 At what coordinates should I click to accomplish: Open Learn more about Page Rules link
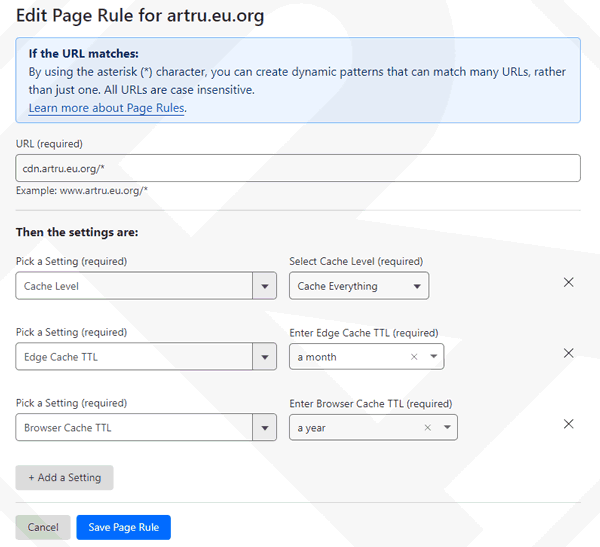point(106,108)
